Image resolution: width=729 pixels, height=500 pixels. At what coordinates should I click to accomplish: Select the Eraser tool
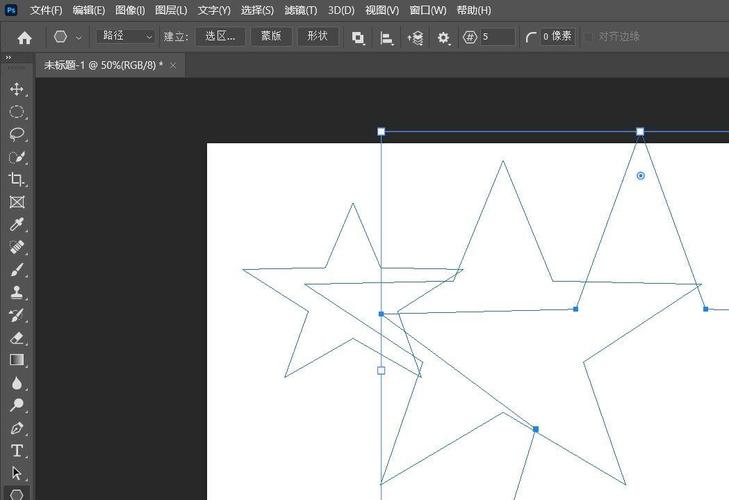point(17,338)
